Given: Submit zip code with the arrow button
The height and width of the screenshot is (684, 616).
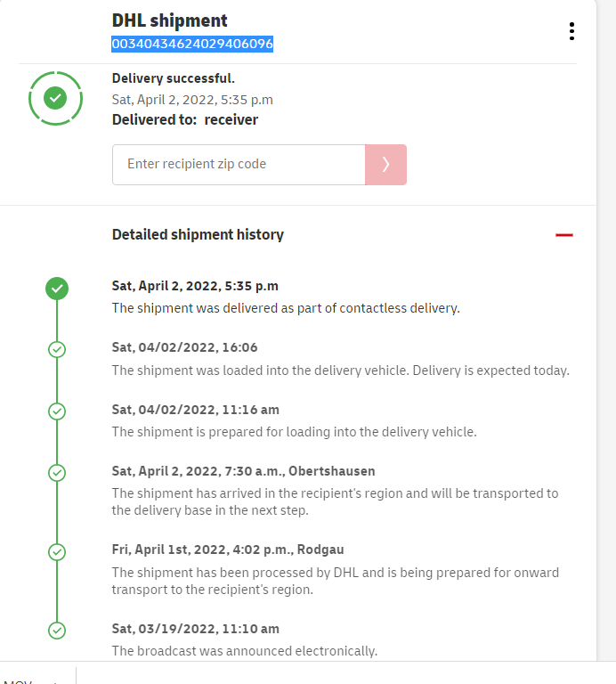Looking at the screenshot, I should (385, 164).
